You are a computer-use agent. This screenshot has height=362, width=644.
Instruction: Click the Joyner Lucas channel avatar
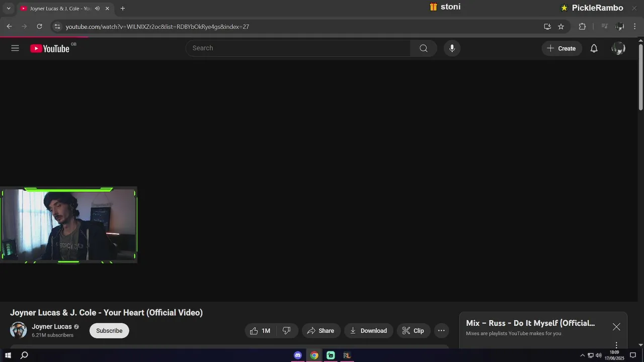(19, 330)
